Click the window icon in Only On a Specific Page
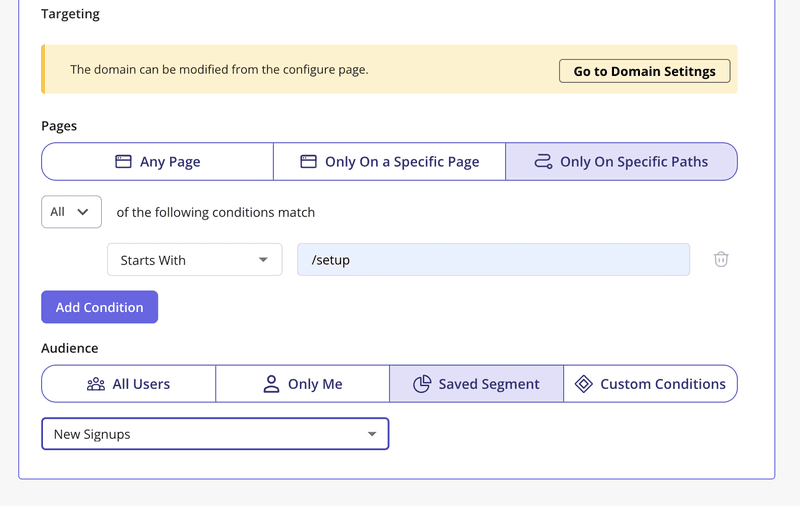The image size is (800, 506). 309,161
